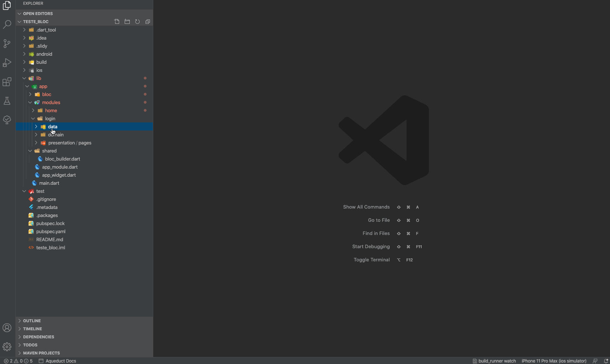The image size is (610, 364).
Task: Expand the TODOS panel
Action: pyautogui.click(x=84, y=345)
